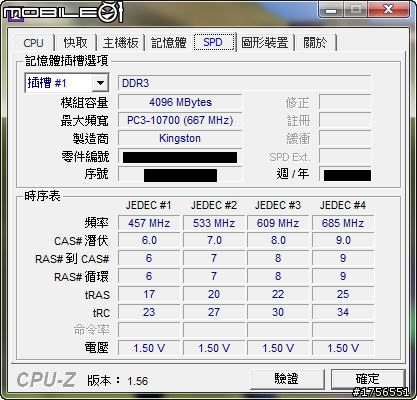The width and height of the screenshot is (417, 400).
Task: Click the RAS# 到 CAS# row label
Action: (72, 259)
